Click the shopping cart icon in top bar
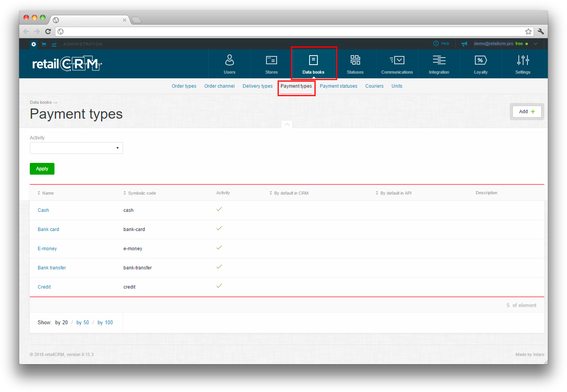Screen dimensions: 567x392 point(44,44)
